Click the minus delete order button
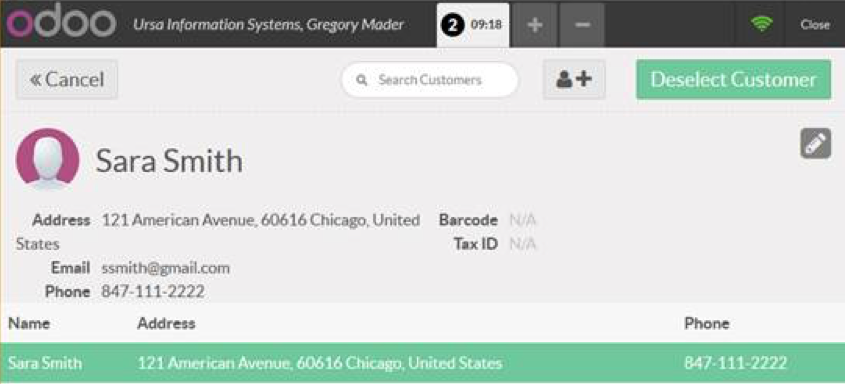The image size is (845, 384). (581, 25)
